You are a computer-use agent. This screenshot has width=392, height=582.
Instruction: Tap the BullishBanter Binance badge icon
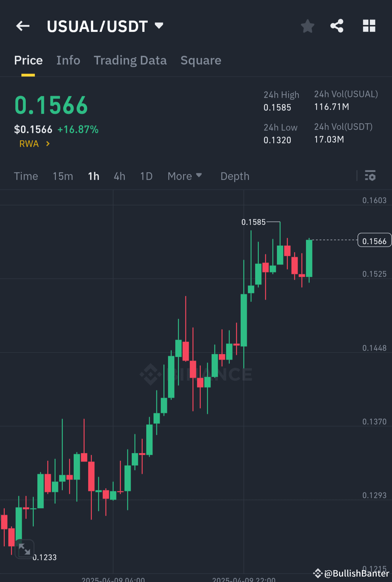coord(317,573)
